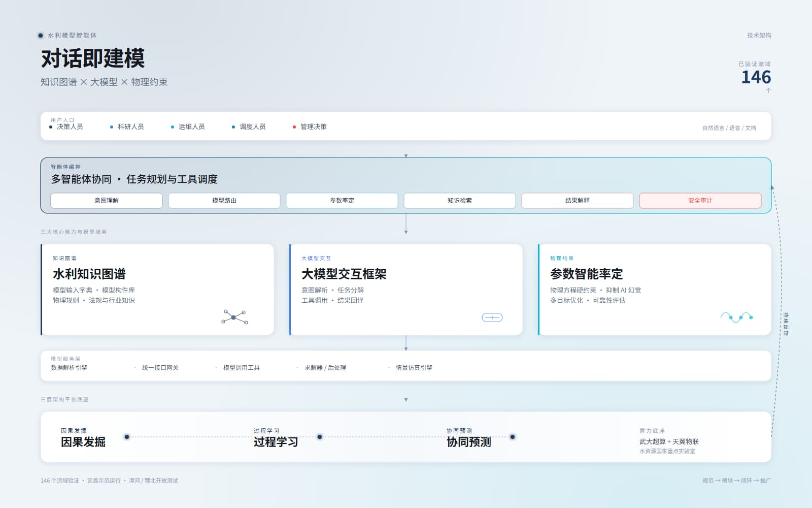Click 物理规则 · 法规与行业知识 line
Image resolution: width=812 pixels, height=508 pixels.
click(94, 300)
